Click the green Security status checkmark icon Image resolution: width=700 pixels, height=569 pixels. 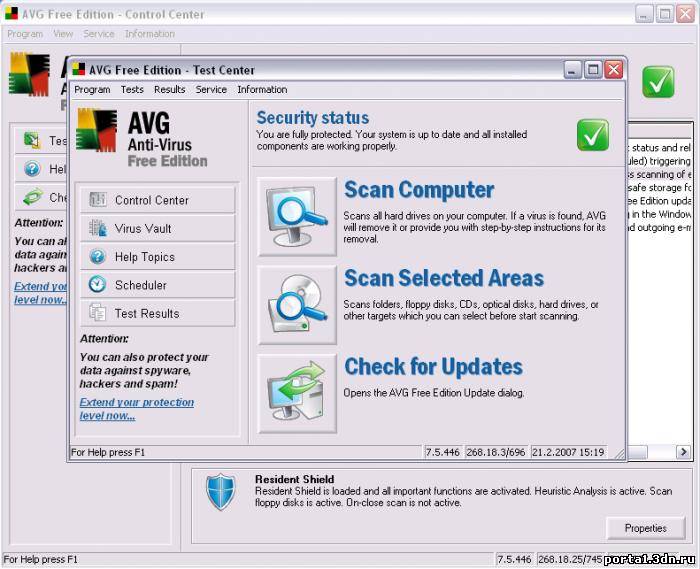coord(592,135)
